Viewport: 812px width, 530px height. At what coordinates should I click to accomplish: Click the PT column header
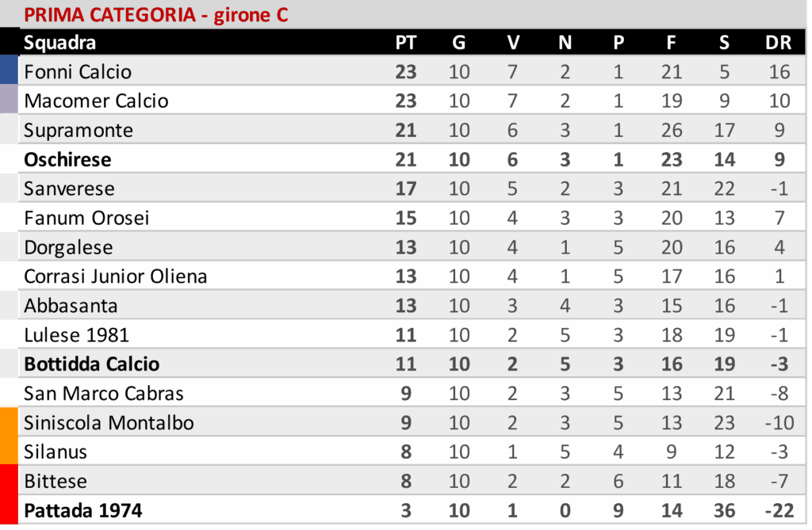tap(405, 43)
